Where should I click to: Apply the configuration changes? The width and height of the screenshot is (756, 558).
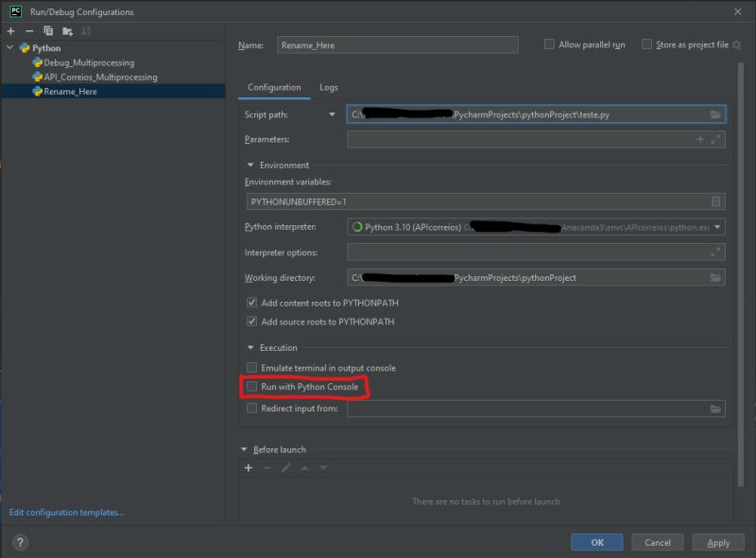pyautogui.click(x=718, y=542)
